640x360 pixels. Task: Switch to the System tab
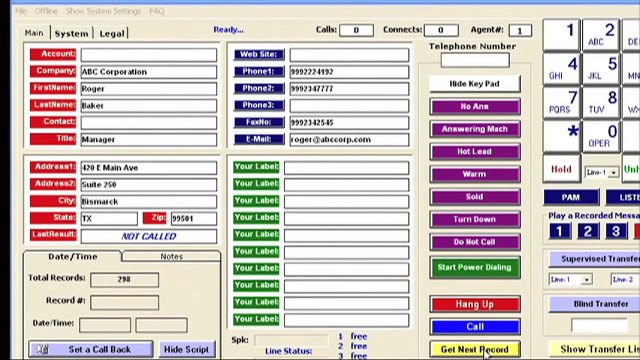point(71,33)
